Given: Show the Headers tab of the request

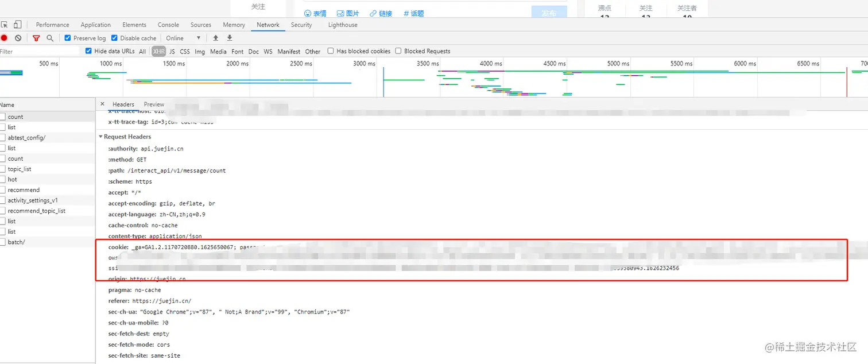Looking at the screenshot, I should click(123, 104).
